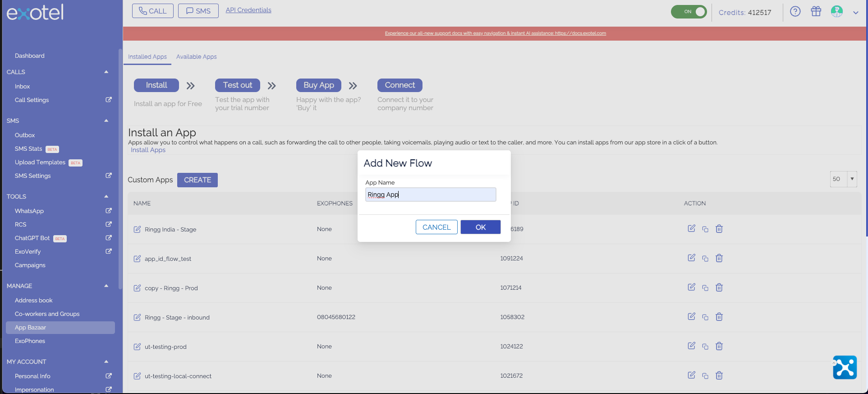The height and width of the screenshot is (394, 868).
Task: Focus the App Name input field
Action: click(x=431, y=195)
